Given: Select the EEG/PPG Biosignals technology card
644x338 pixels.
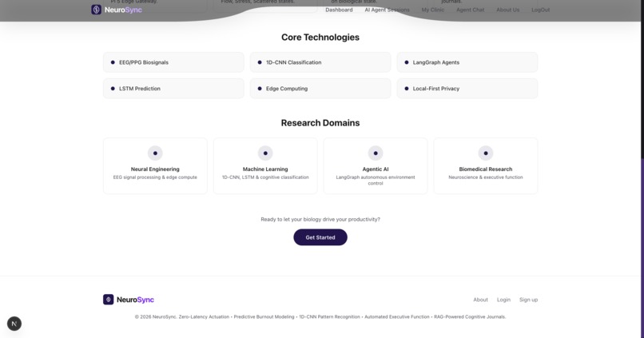Looking at the screenshot, I should click(173, 62).
